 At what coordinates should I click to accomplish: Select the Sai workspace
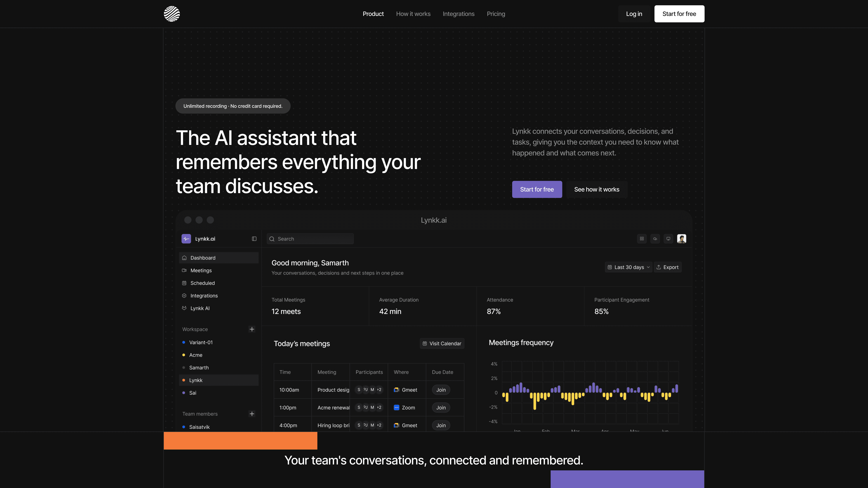coord(219,393)
